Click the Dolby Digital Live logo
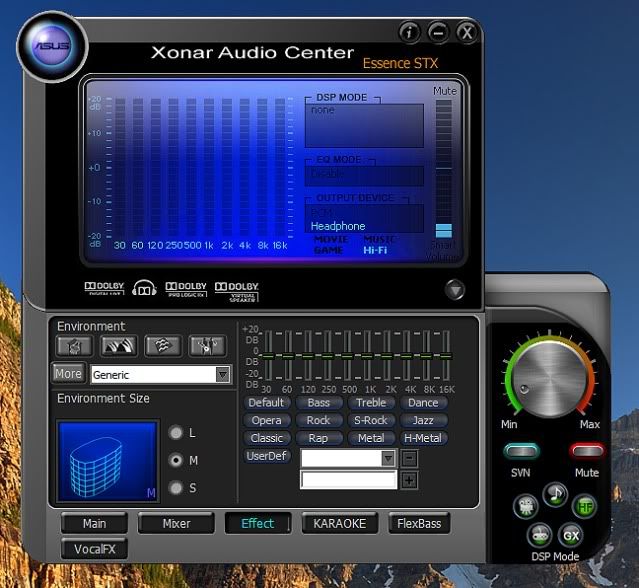639x588 pixels. click(104, 288)
